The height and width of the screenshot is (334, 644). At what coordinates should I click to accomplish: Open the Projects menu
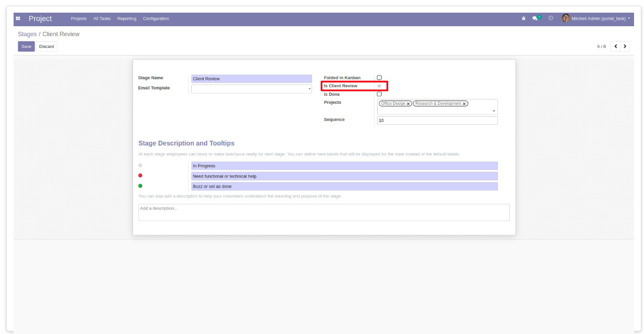pyautogui.click(x=79, y=19)
